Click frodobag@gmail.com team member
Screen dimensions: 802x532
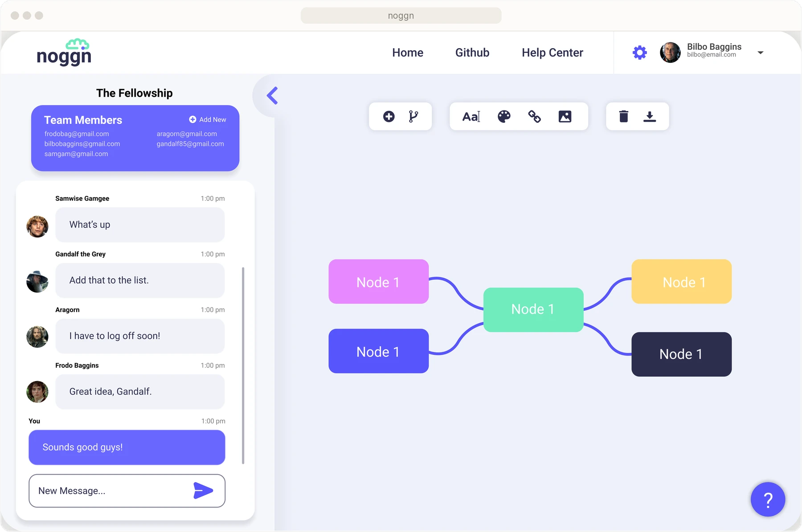(77, 134)
